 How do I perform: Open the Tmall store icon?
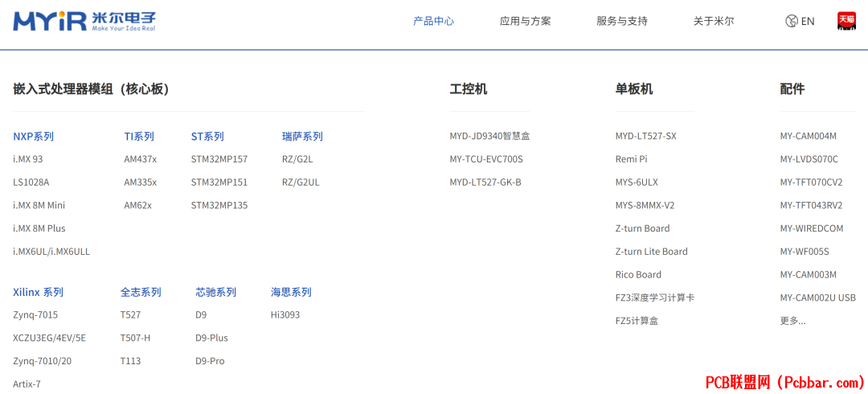click(x=846, y=21)
